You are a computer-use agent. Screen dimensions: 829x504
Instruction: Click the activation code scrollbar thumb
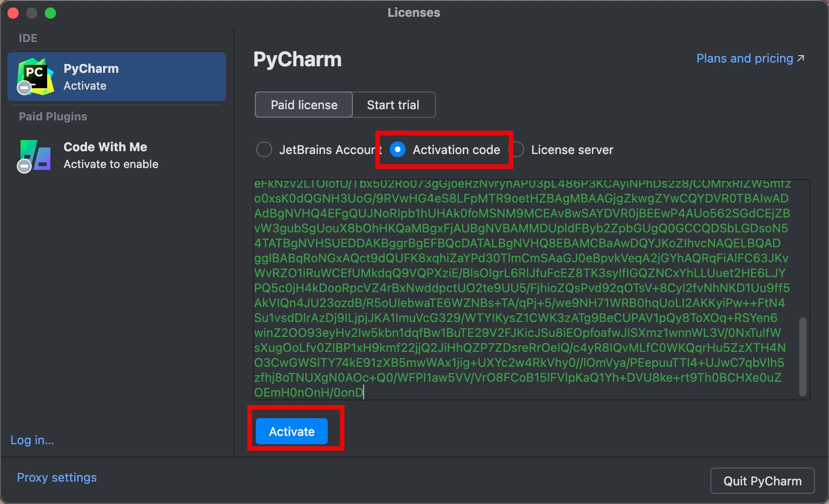(x=802, y=357)
